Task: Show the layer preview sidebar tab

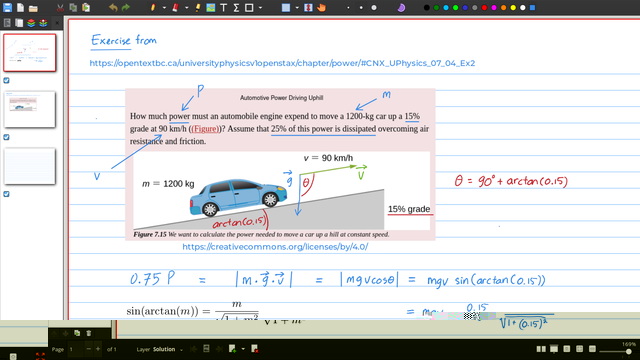Action: pos(31,23)
